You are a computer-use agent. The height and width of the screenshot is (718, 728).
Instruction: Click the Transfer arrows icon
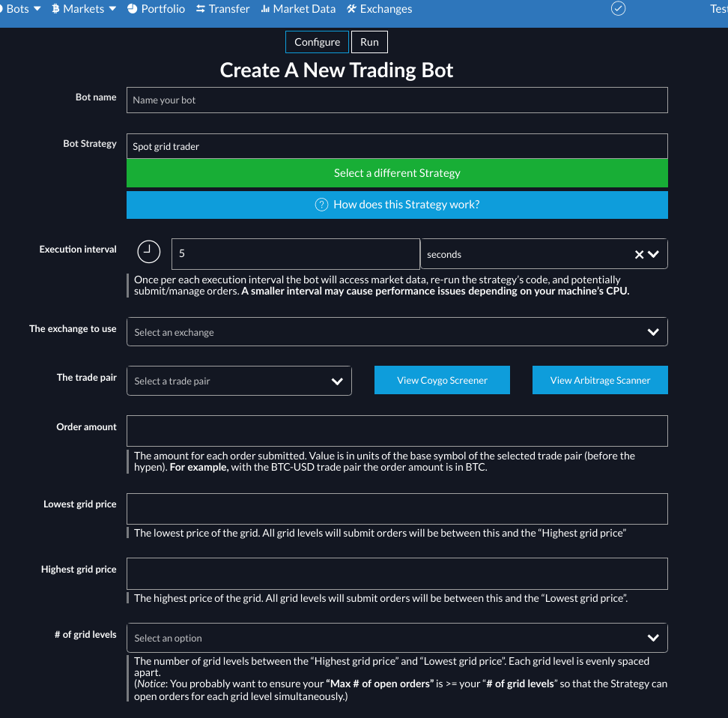(x=200, y=9)
